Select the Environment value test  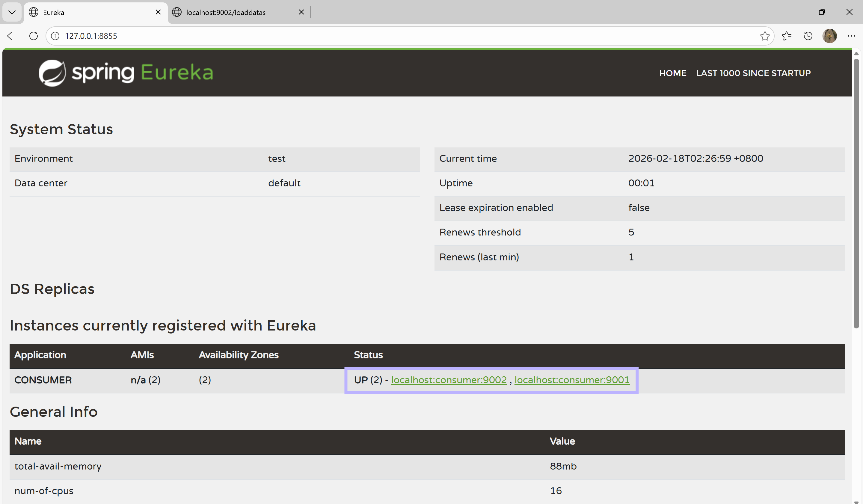[x=277, y=159]
